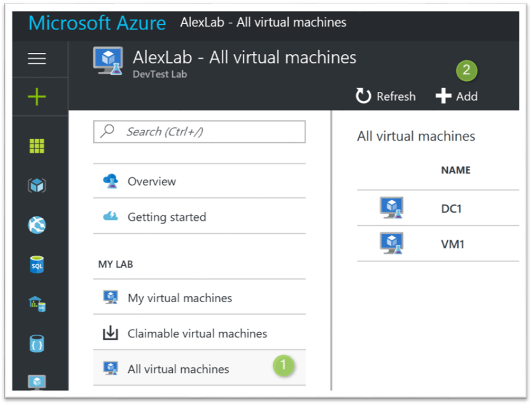Open the SQL data warehouse sidebar icon

pyautogui.click(x=37, y=304)
